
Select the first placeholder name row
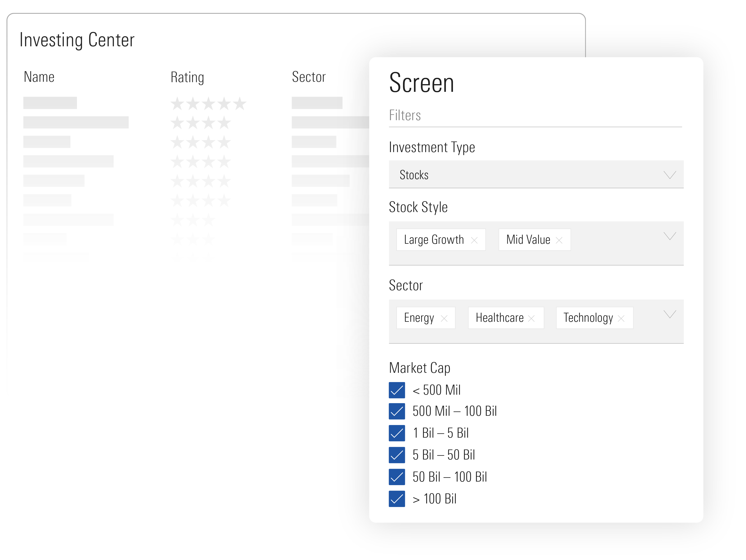[x=50, y=103]
